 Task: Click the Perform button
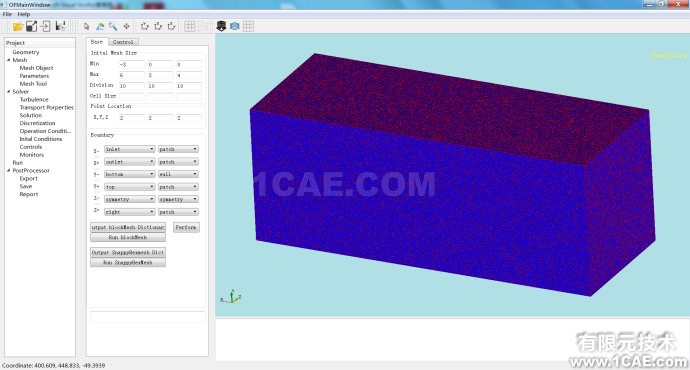tap(186, 227)
